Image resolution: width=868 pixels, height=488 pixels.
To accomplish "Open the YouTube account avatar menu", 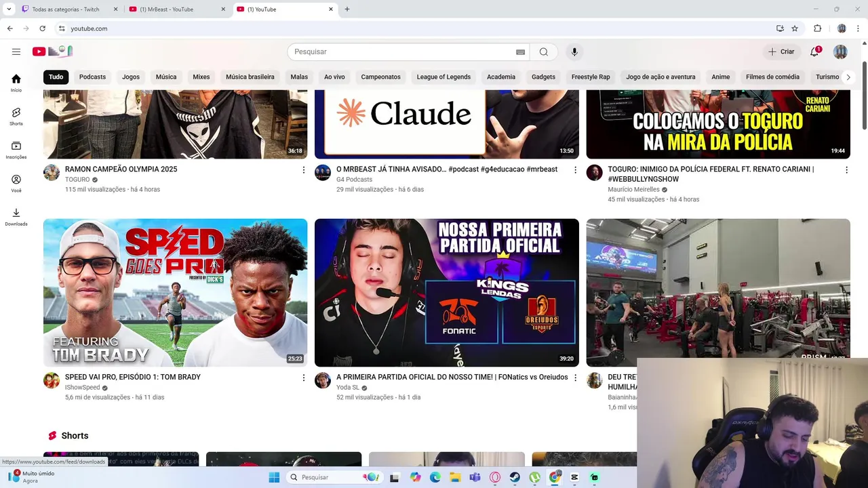I will [x=840, y=52].
